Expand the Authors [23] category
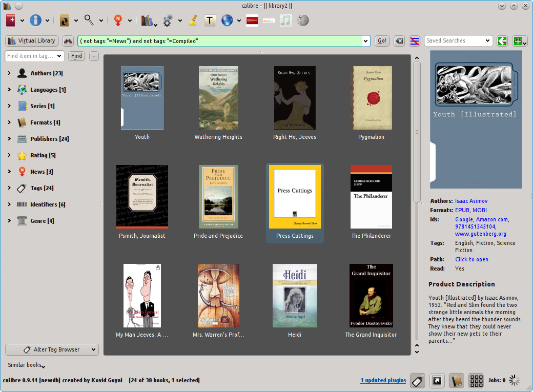The image size is (533, 392). tap(9, 73)
